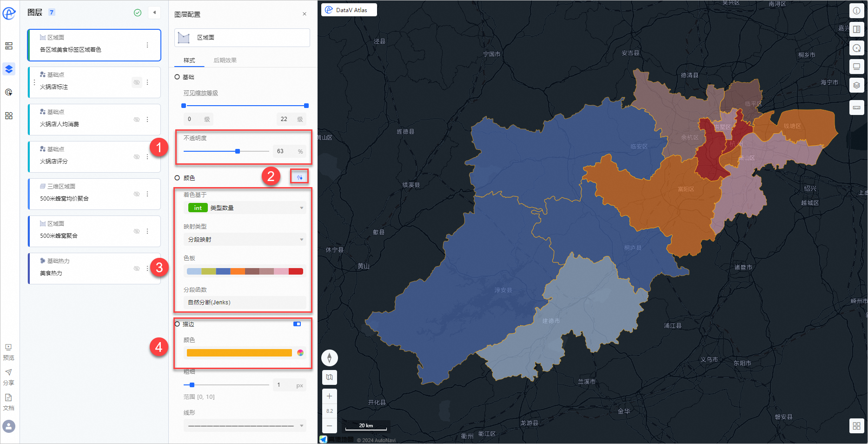Click the 不透明度 slider handle
Image resolution: width=868 pixels, height=444 pixels.
238,151
